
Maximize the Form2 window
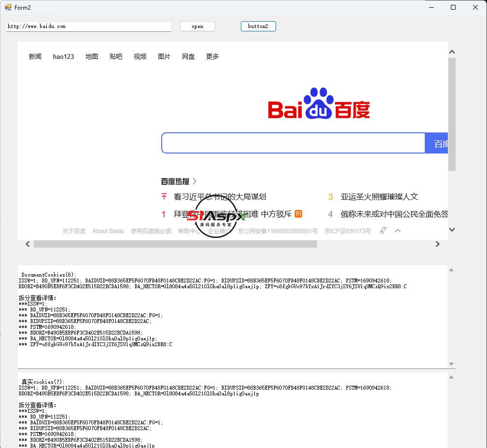453,7
